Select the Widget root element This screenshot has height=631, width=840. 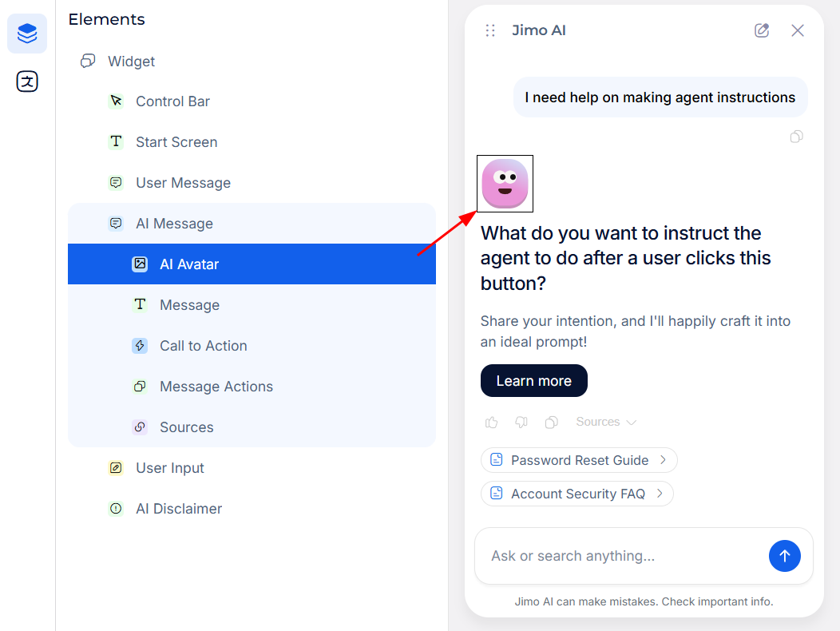click(x=131, y=62)
